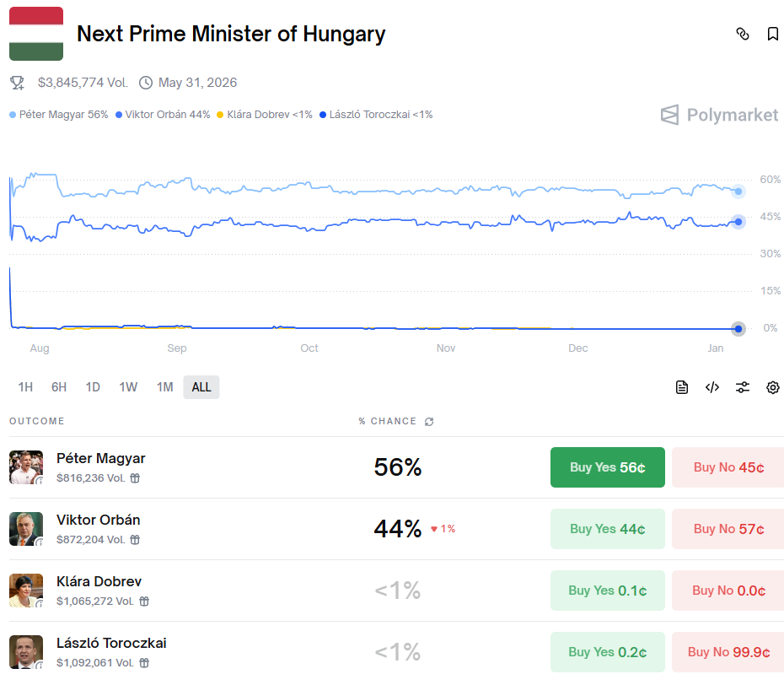
Task: Click the Polymarket logo
Action: [x=719, y=115]
